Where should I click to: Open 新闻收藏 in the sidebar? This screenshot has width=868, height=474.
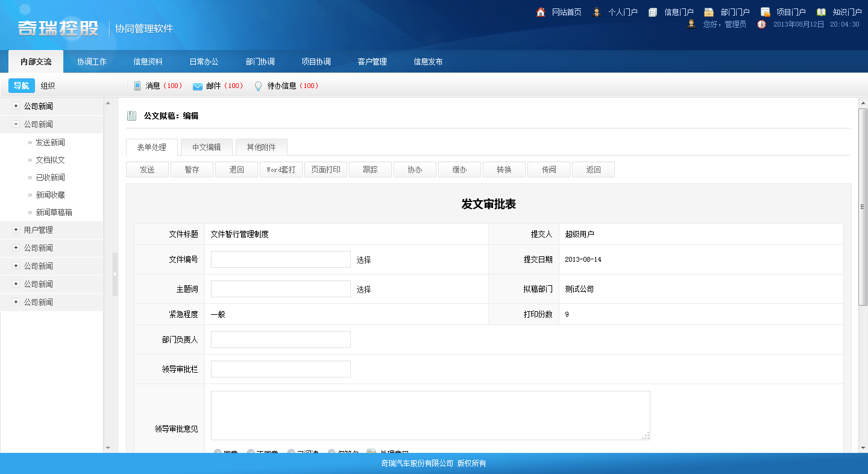50,195
